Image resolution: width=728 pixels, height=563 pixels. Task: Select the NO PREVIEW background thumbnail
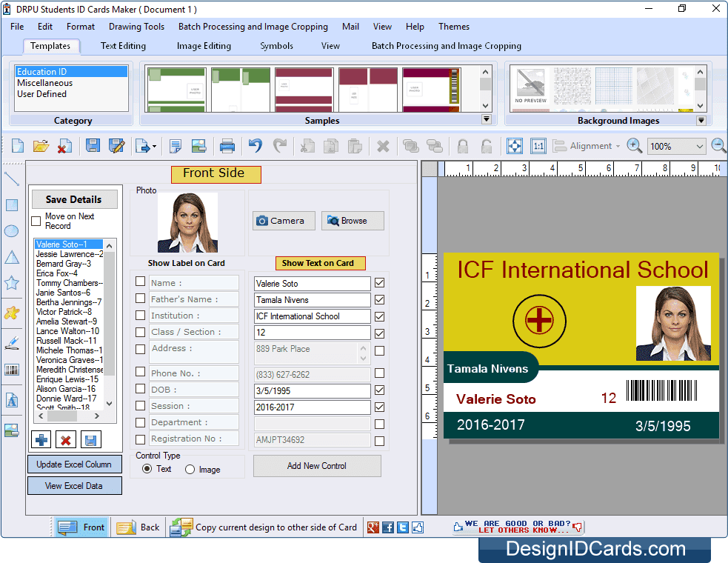click(530, 87)
